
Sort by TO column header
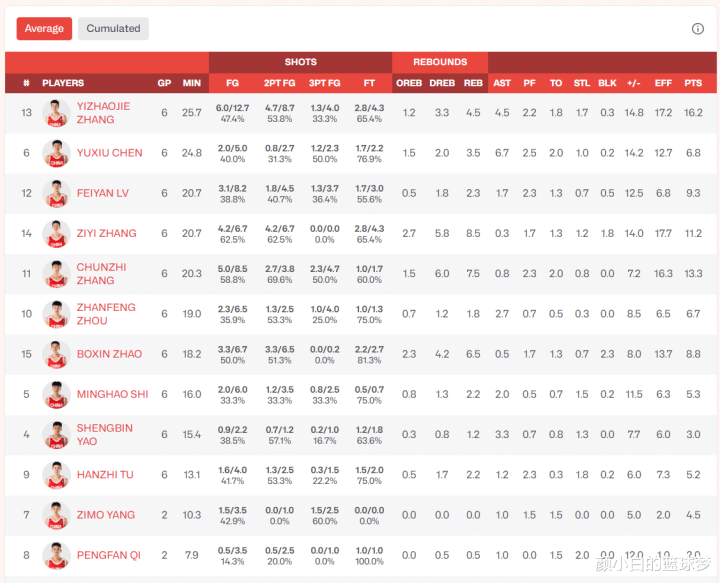[556, 83]
